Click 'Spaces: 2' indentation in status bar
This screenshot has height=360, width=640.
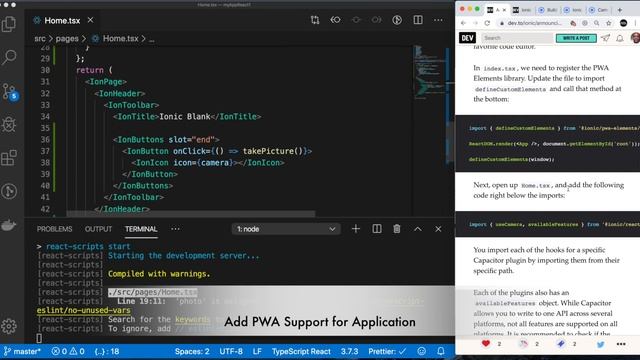tap(192, 351)
